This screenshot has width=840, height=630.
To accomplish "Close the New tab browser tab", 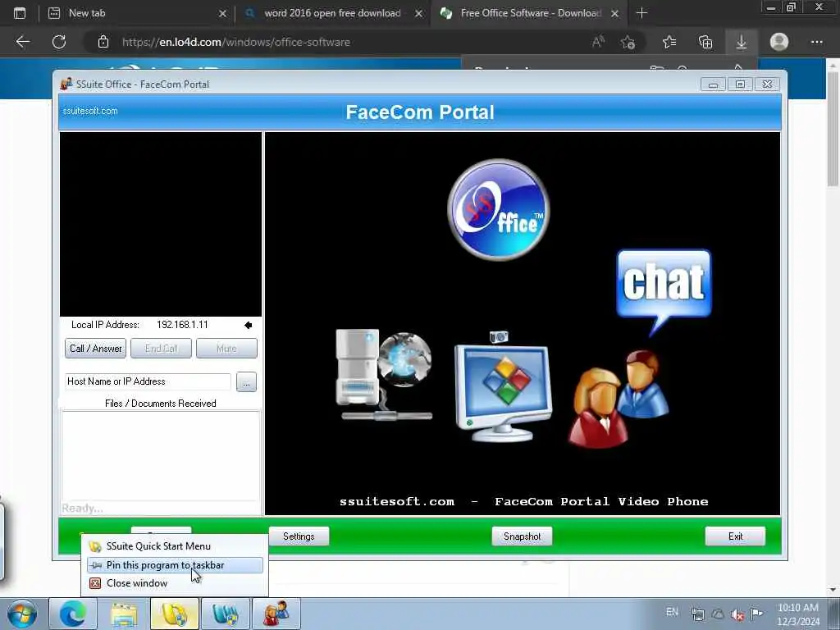I will (222, 13).
